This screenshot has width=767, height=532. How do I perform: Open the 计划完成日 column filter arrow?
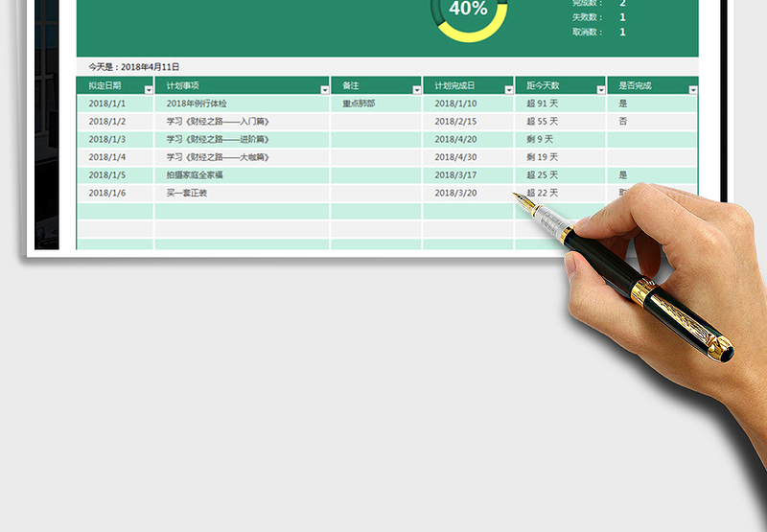coord(507,89)
